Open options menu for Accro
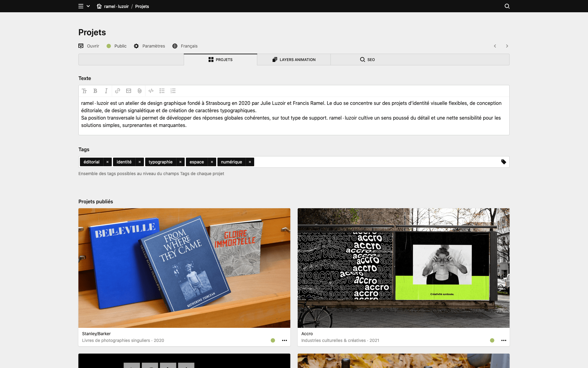This screenshot has width=588, height=368. [504, 340]
